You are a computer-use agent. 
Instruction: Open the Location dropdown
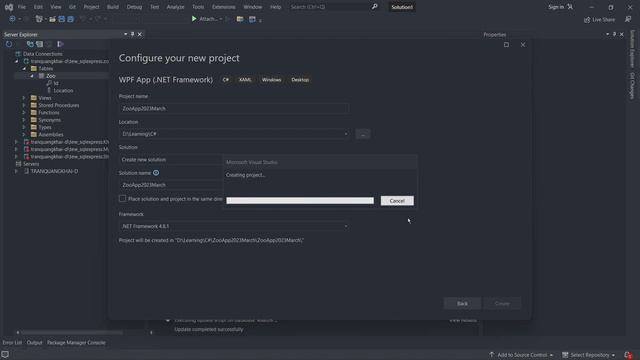coord(346,134)
